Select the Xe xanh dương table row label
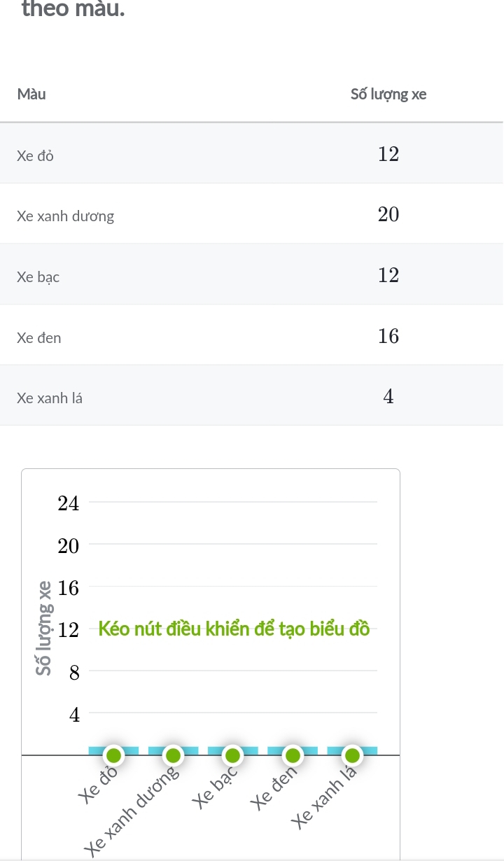This screenshot has width=504, height=861. click(66, 216)
